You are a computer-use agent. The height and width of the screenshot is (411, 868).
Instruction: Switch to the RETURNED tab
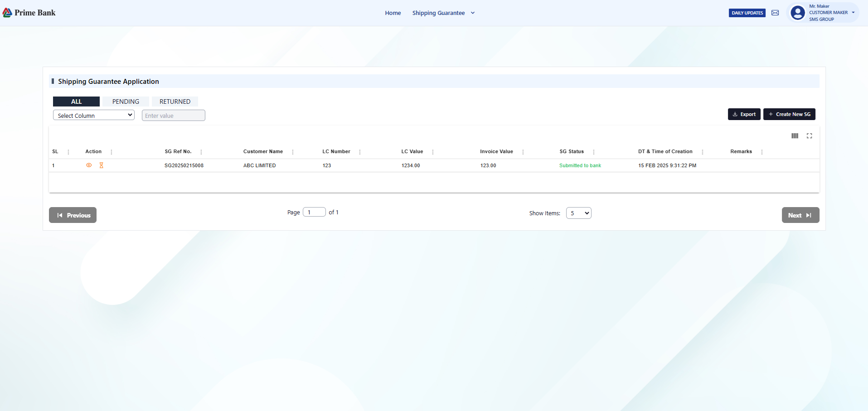pos(175,102)
